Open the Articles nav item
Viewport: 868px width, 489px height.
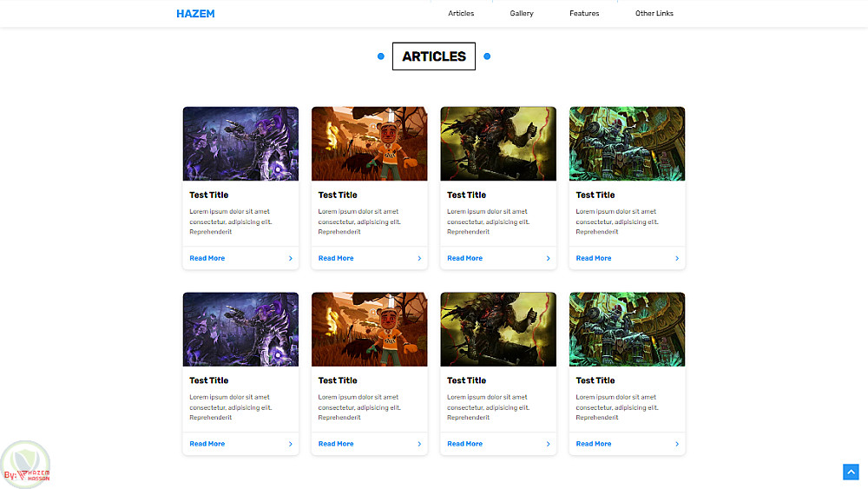tap(461, 13)
